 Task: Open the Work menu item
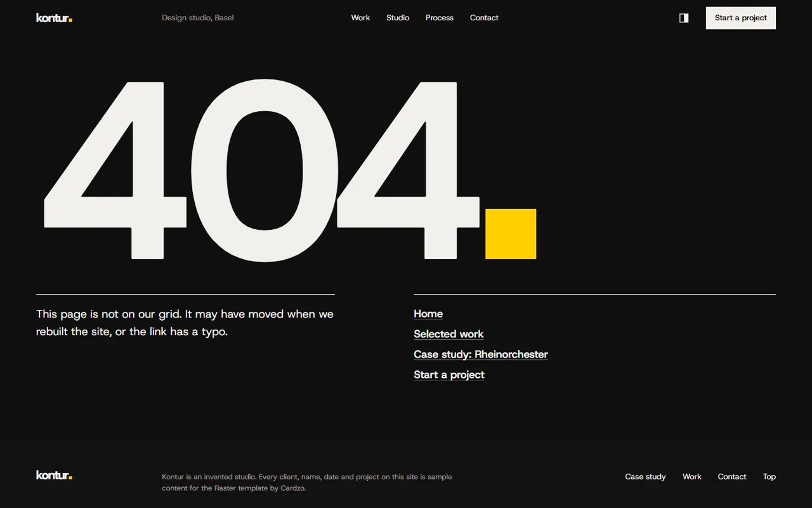360,18
